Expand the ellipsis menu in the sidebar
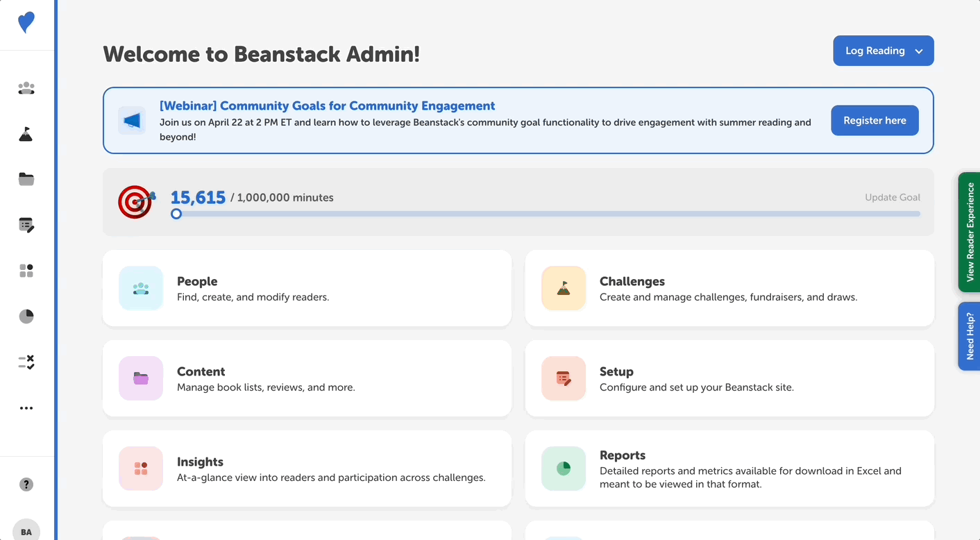The width and height of the screenshot is (980, 540). click(x=26, y=407)
